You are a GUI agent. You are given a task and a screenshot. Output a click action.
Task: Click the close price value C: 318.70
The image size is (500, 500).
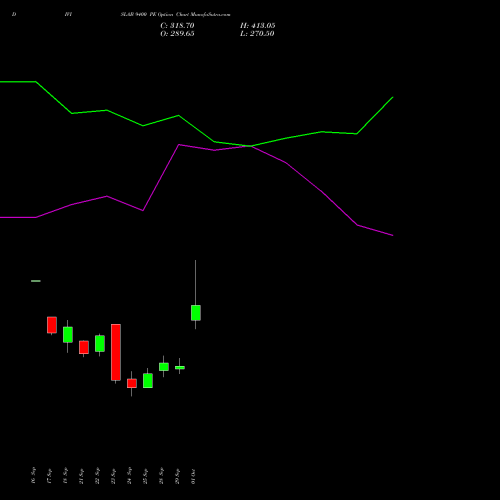point(177,26)
